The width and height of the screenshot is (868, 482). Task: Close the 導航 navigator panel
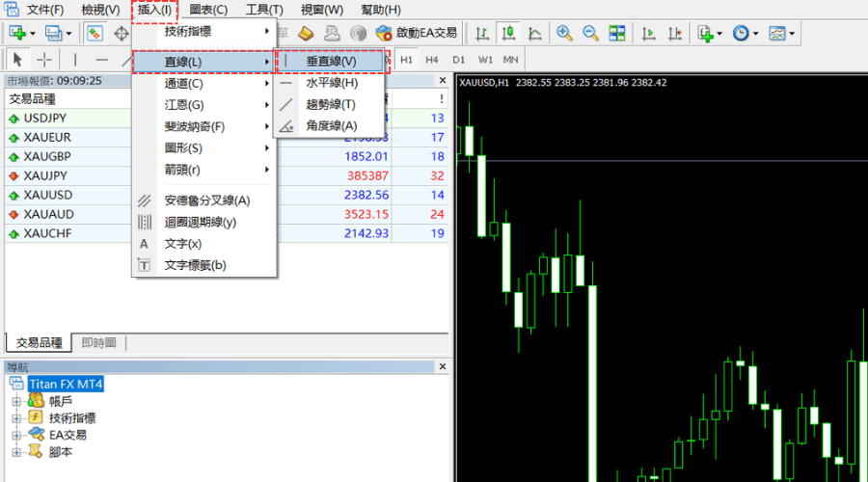443,366
